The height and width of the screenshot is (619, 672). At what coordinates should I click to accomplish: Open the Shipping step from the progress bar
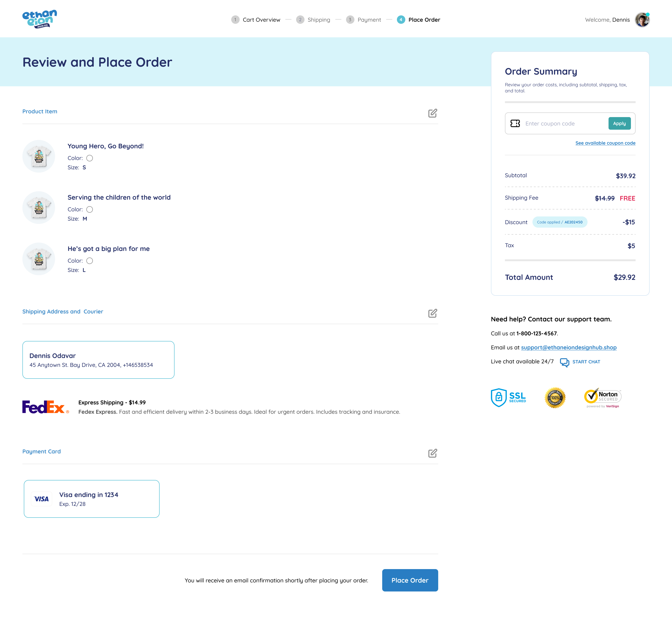click(x=319, y=19)
